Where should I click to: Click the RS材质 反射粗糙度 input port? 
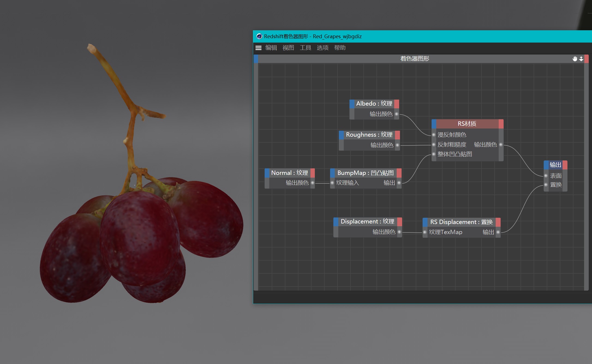pos(434,145)
